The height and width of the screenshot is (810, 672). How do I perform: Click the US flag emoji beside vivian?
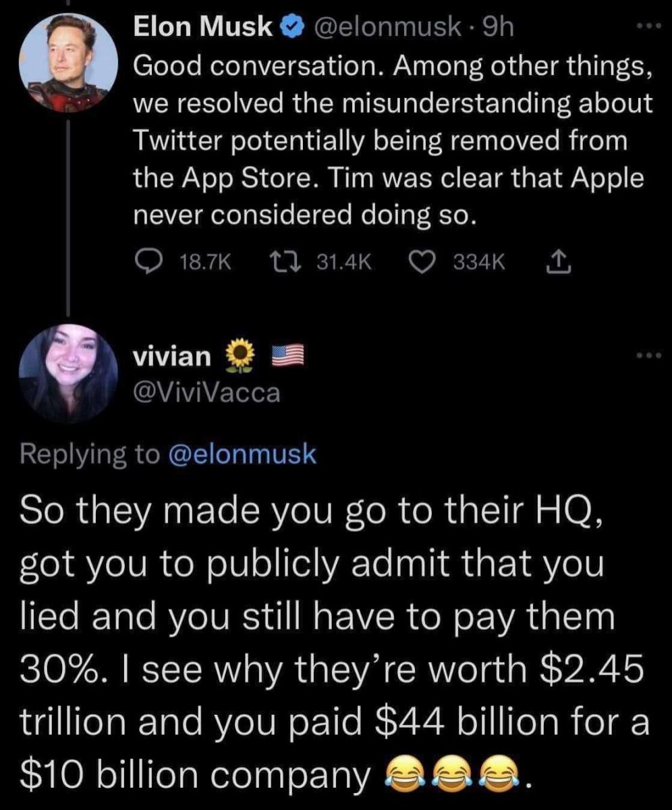(285, 355)
